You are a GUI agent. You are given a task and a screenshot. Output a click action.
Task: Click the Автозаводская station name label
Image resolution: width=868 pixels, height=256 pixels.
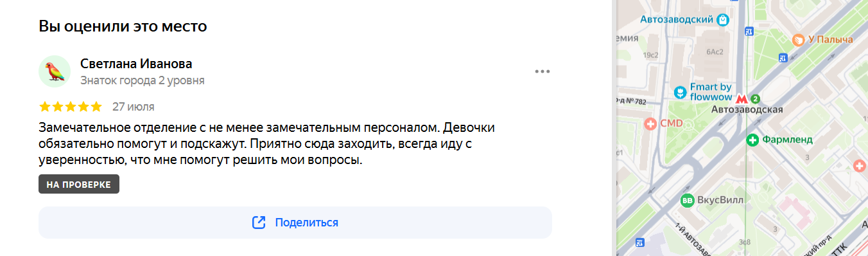747,110
